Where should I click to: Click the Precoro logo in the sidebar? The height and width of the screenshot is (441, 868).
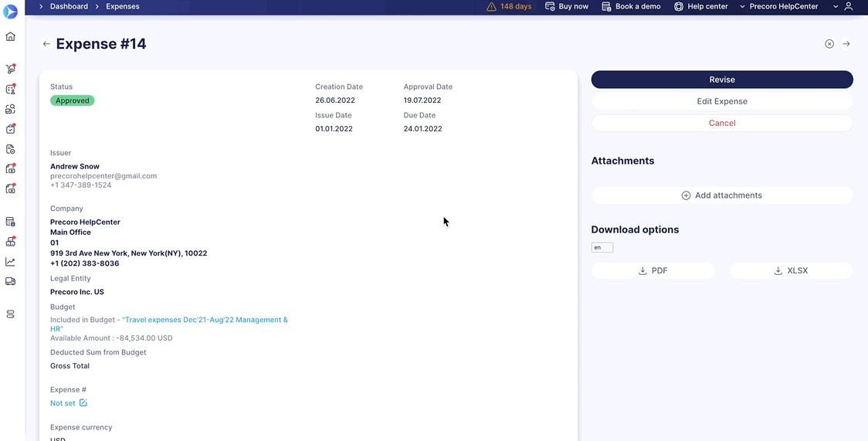tap(10, 11)
